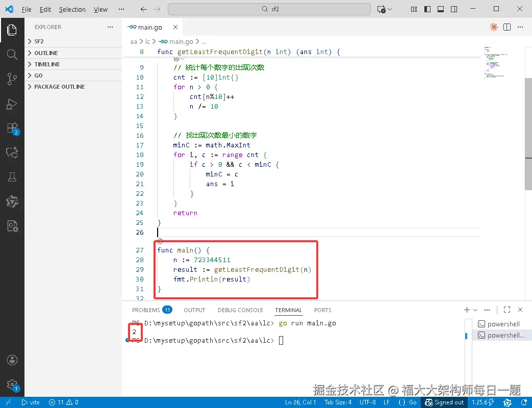This screenshot has height=408, width=532.
Task: Click the orange AI star icon in editor toolbar
Action: coord(494,27)
